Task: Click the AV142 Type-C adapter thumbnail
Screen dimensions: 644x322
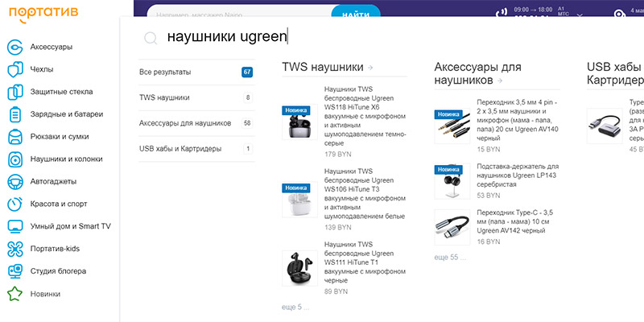Action: 452,228
